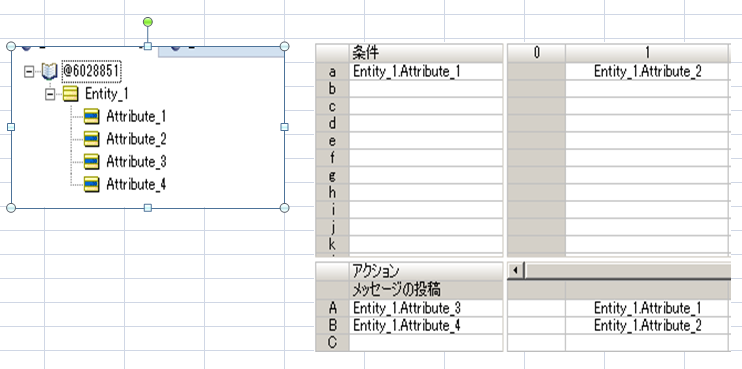Click the Entity_1 entity icon
Screen dimensions: 742x369
pyautogui.click(x=71, y=94)
